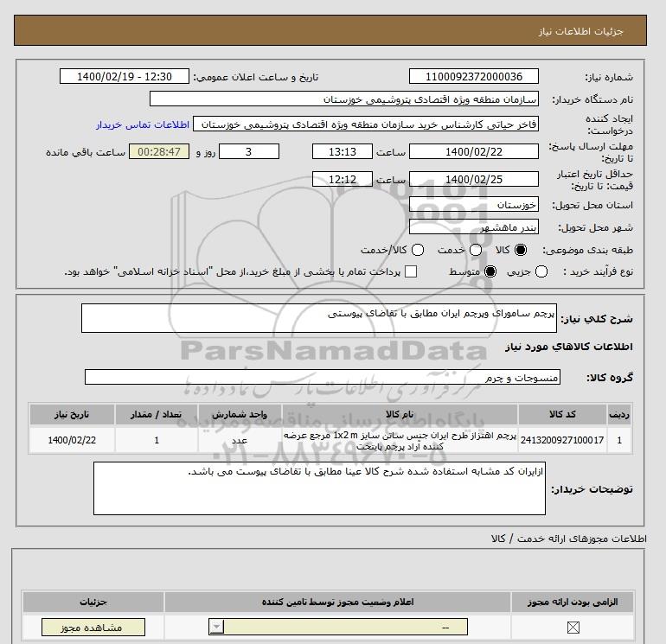Click the شماره نیاز number field
This screenshot has width=666, height=644.
coord(474,76)
